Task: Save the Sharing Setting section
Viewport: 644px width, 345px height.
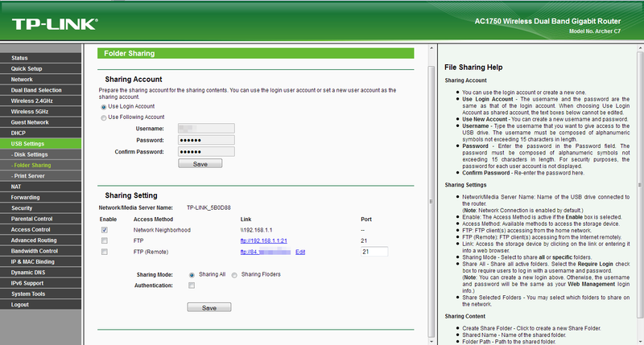Action: click(x=209, y=307)
